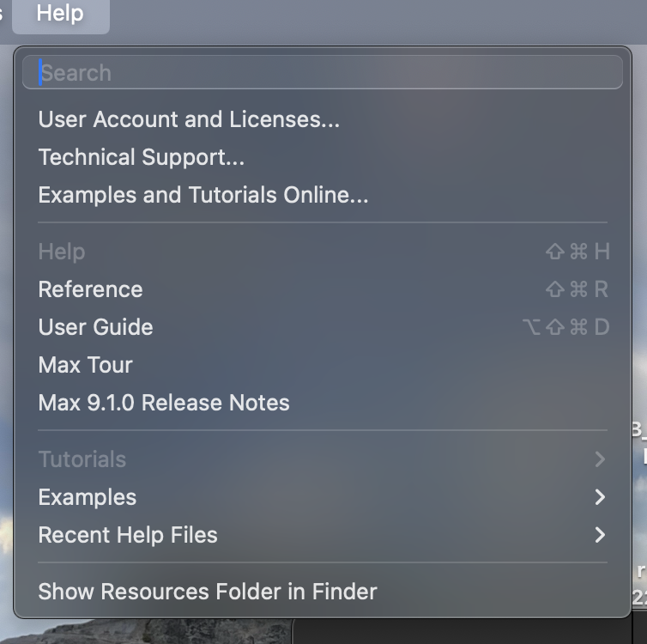The height and width of the screenshot is (644, 647).
Task: Choose User Guide from the Help menu
Action: point(95,327)
